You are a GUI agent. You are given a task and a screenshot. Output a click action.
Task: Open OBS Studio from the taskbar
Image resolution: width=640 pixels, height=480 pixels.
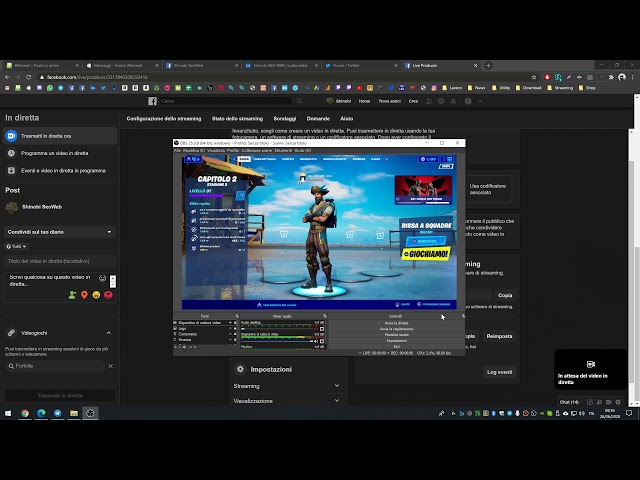(90, 413)
